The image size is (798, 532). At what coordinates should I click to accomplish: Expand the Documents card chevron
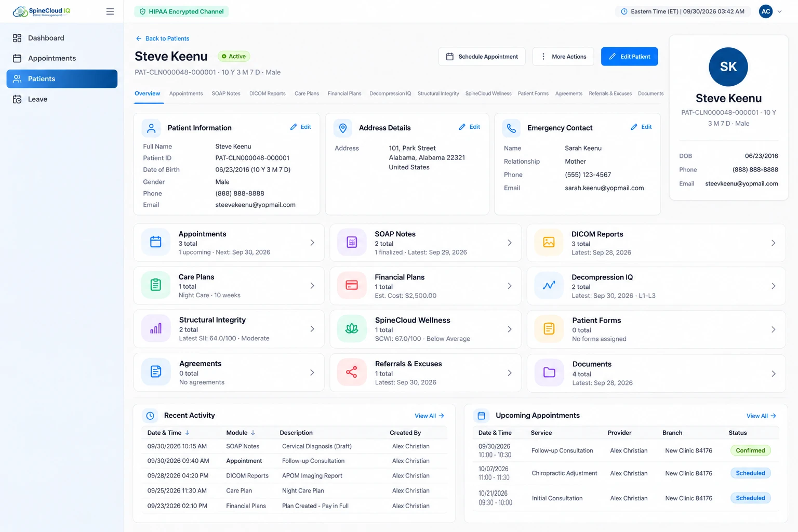774,374
